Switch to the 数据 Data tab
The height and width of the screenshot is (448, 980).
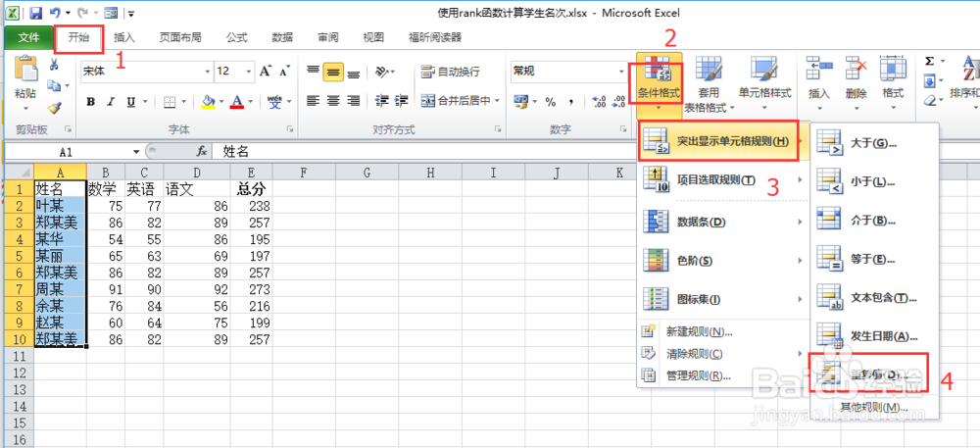pyautogui.click(x=282, y=37)
